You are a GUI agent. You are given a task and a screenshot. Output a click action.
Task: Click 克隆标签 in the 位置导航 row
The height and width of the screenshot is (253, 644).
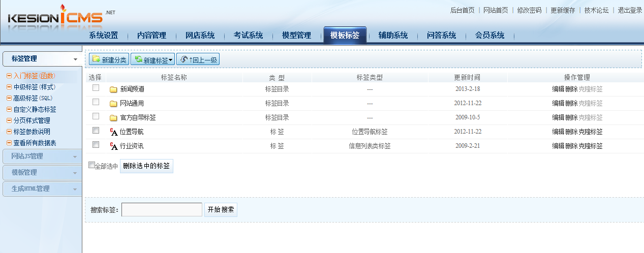pos(591,132)
